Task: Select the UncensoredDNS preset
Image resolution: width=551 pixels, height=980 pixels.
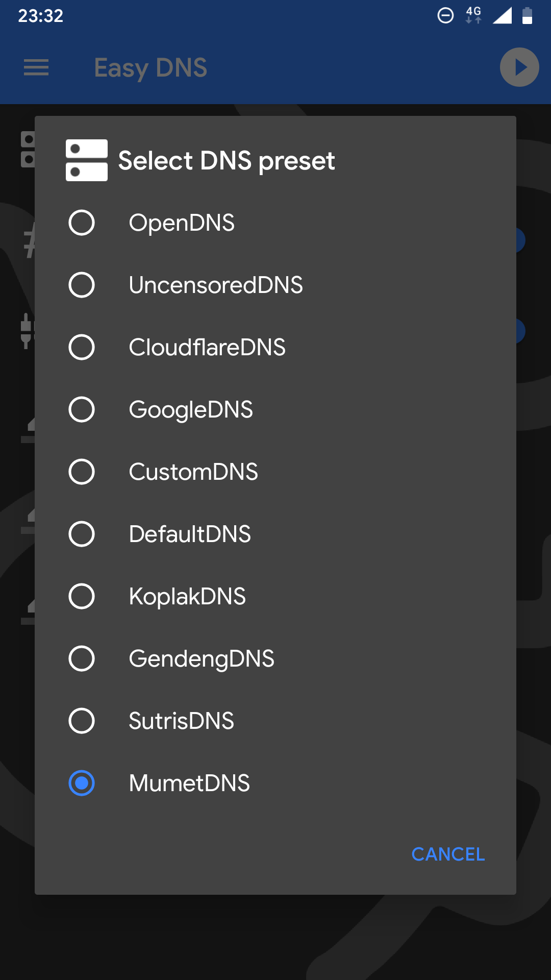Action: 275,285
